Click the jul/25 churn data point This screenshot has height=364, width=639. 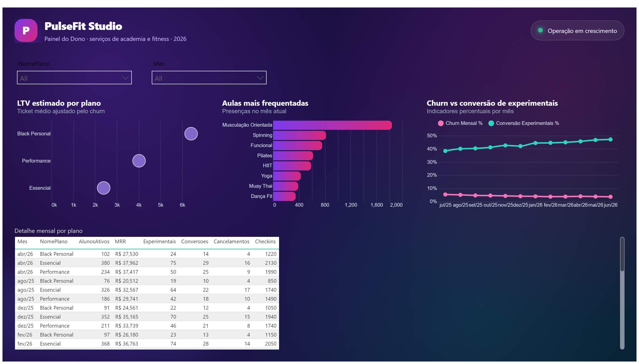445,194
